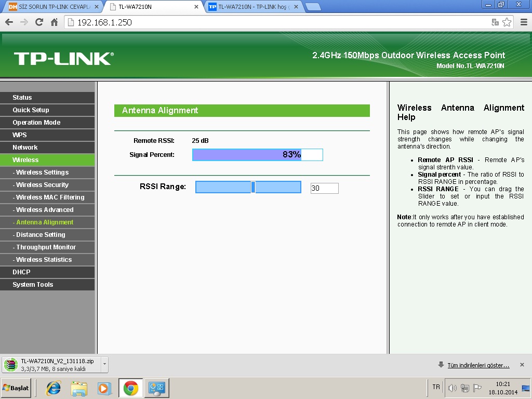Viewport: 532px width, 399px height.
Task: Click the translate page icon in address bar
Action: point(495,22)
